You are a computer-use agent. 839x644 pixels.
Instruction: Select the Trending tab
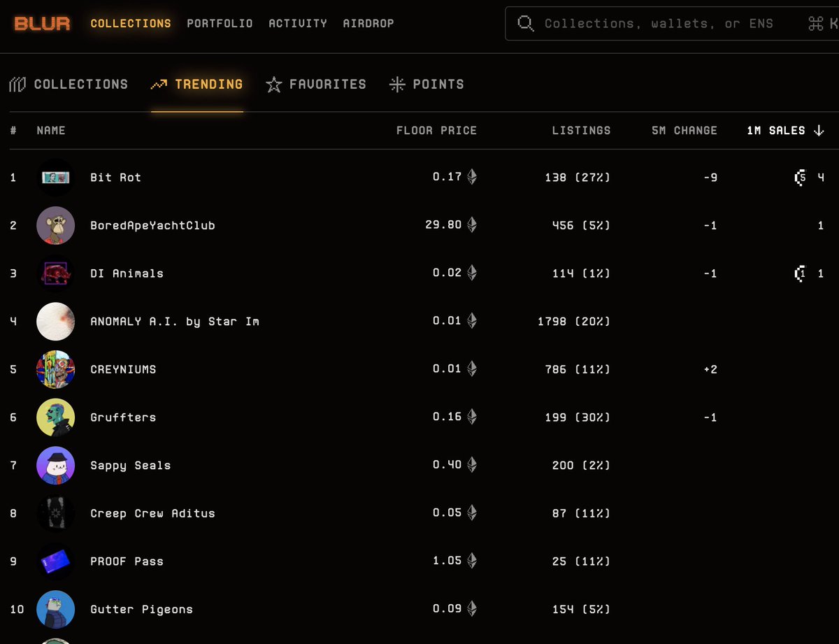(x=197, y=85)
